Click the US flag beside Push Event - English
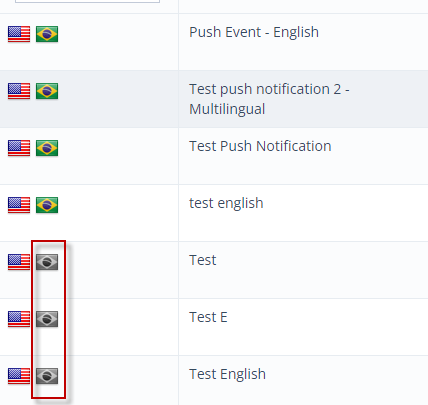This screenshot has height=405, width=428. pos(19,34)
